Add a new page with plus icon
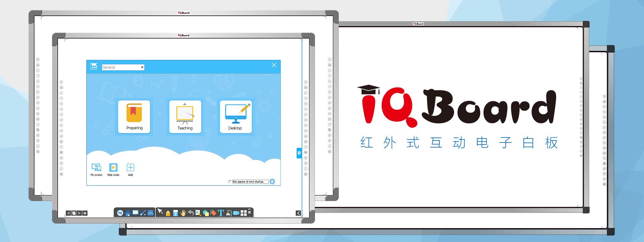The image size is (644, 242). tap(85, 213)
